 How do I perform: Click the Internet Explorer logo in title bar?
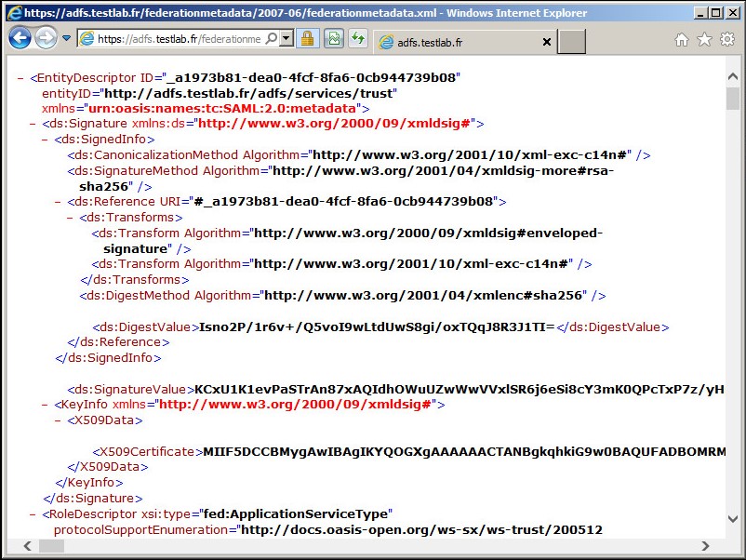pos(15,13)
